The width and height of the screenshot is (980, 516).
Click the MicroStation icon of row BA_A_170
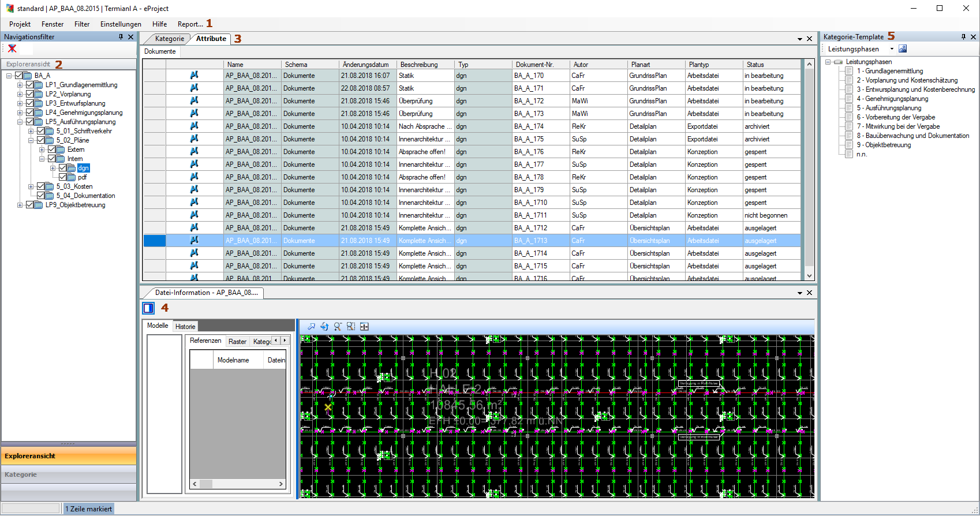pos(194,75)
